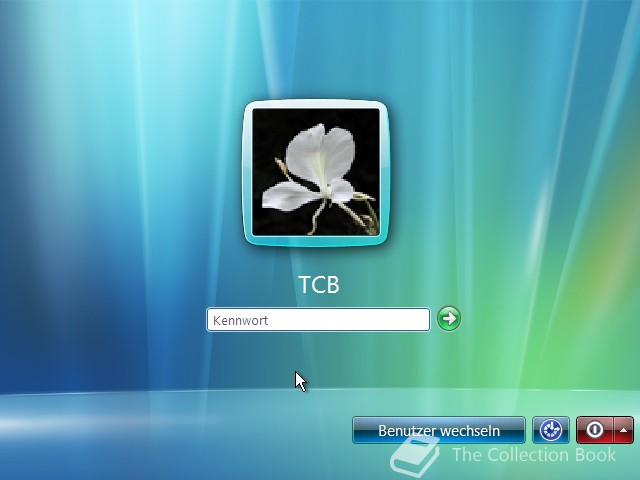The height and width of the screenshot is (480, 640).
Task: Submit password with green arrow button
Action: point(449,319)
